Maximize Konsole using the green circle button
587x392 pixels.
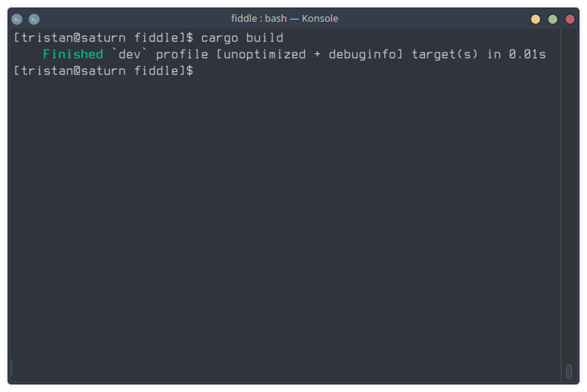coord(552,19)
